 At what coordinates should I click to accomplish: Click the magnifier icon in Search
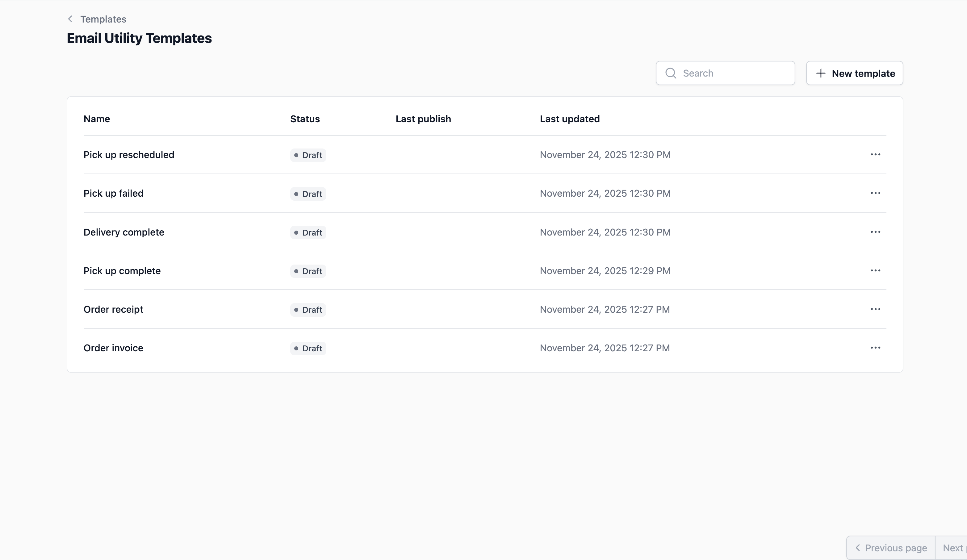[x=670, y=73]
